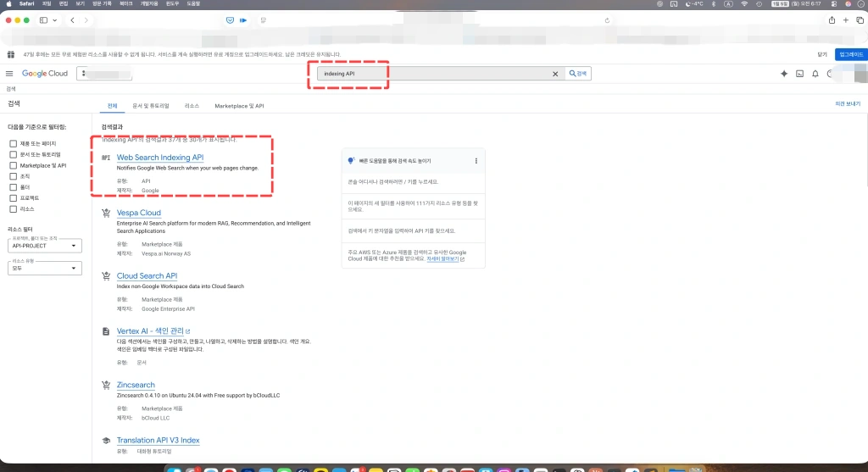This screenshot has width=868, height=472.
Task: Open Safari's share icon
Action: click(x=832, y=19)
